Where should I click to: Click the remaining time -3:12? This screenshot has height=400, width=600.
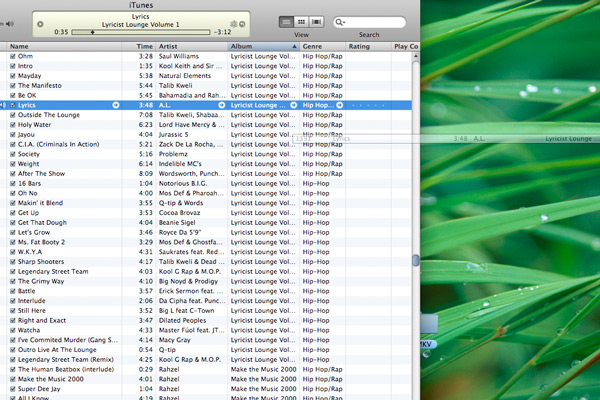pos(222,32)
